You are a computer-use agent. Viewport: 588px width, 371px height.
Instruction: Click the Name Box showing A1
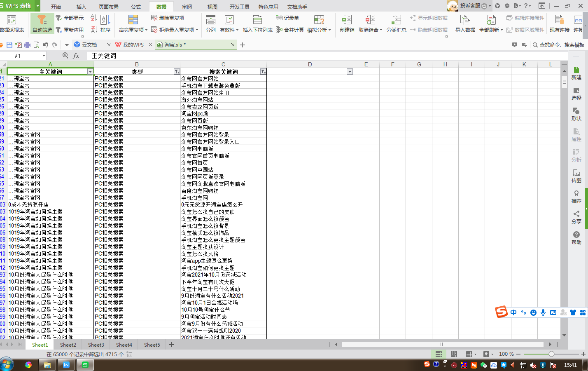click(23, 56)
